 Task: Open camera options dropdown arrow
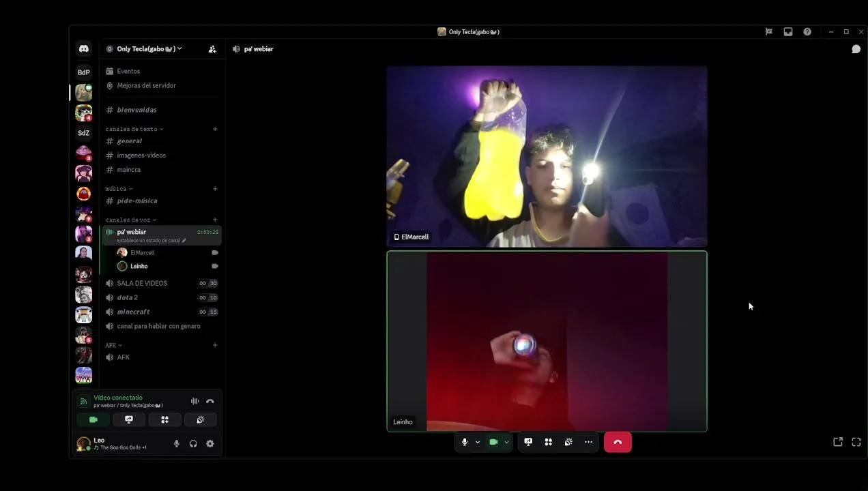point(506,442)
